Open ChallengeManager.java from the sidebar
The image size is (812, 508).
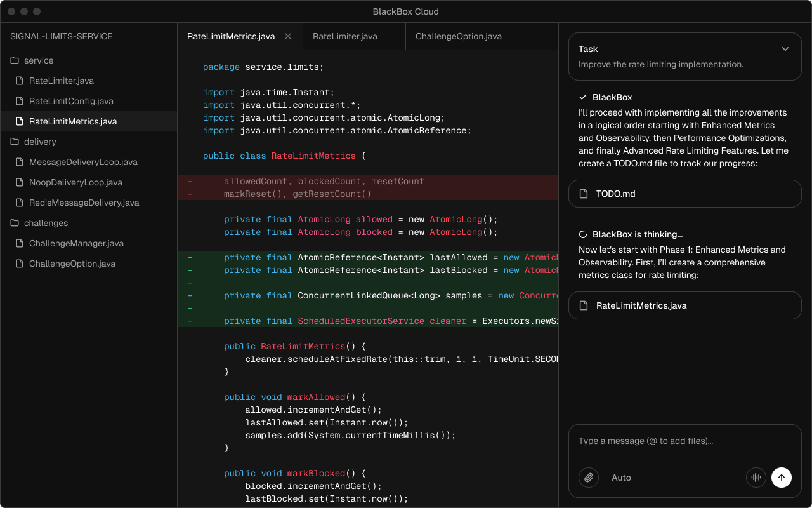pos(76,243)
